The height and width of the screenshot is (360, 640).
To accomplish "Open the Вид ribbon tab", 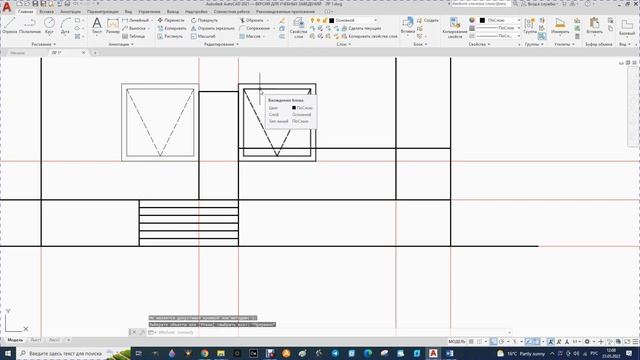I will tap(129, 12).
